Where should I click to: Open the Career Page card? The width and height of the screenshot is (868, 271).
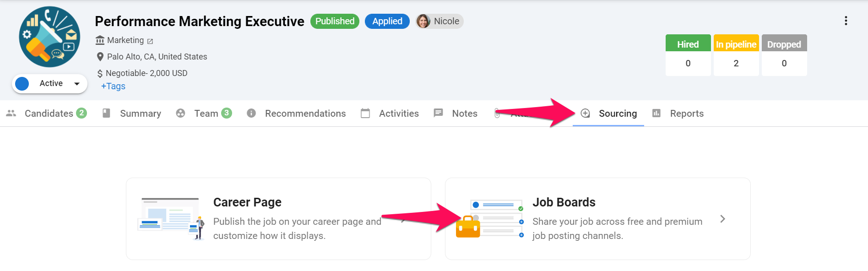coord(278,219)
